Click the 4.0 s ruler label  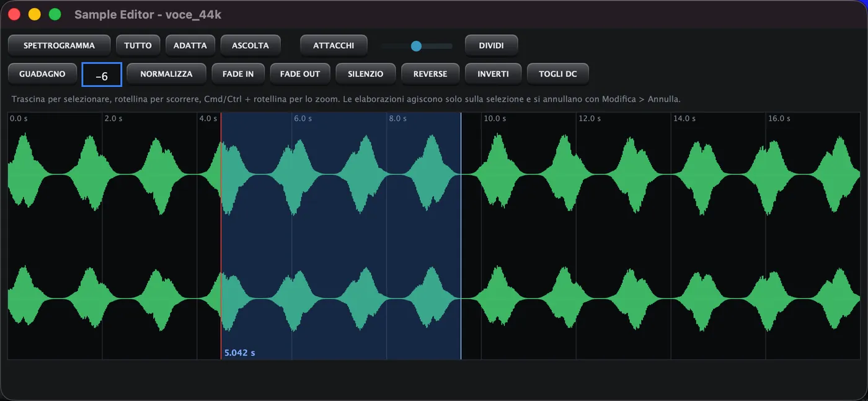[208, 118]
